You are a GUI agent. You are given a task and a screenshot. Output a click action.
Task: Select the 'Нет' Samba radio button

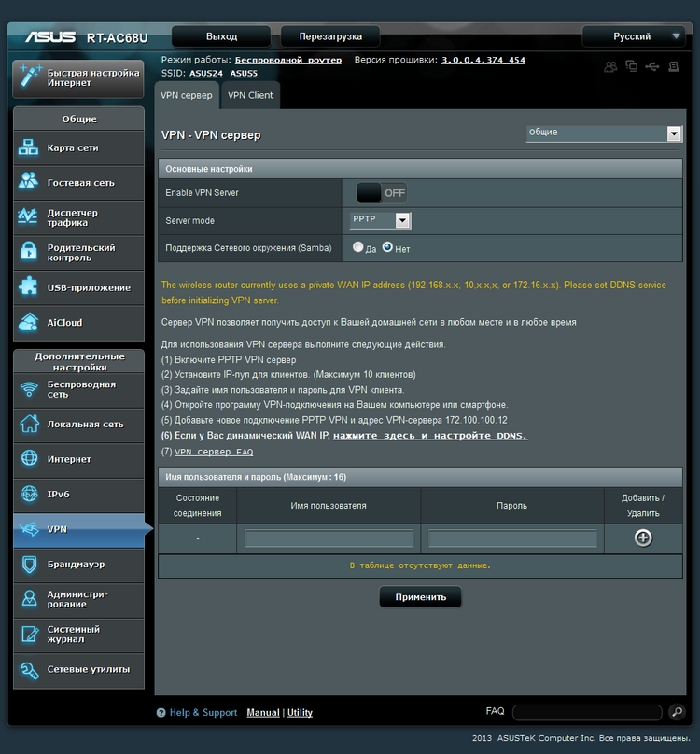click(x=387, y=248)
